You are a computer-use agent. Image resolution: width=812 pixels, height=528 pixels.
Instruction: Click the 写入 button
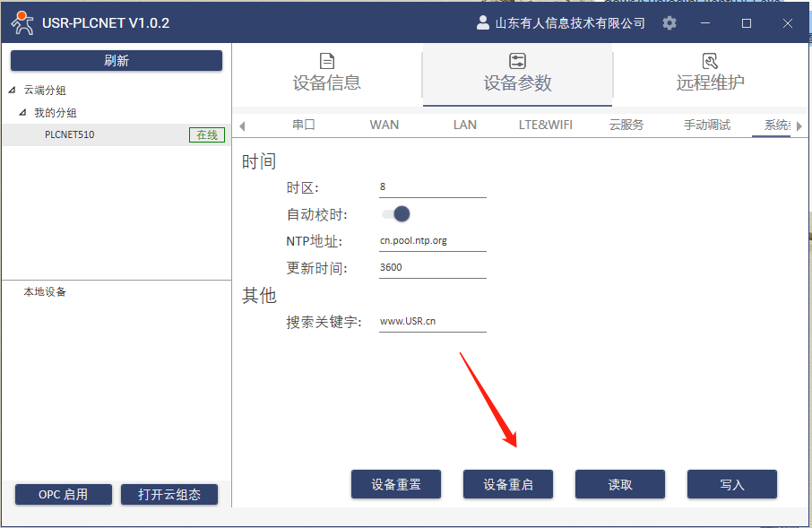(731, 484)
